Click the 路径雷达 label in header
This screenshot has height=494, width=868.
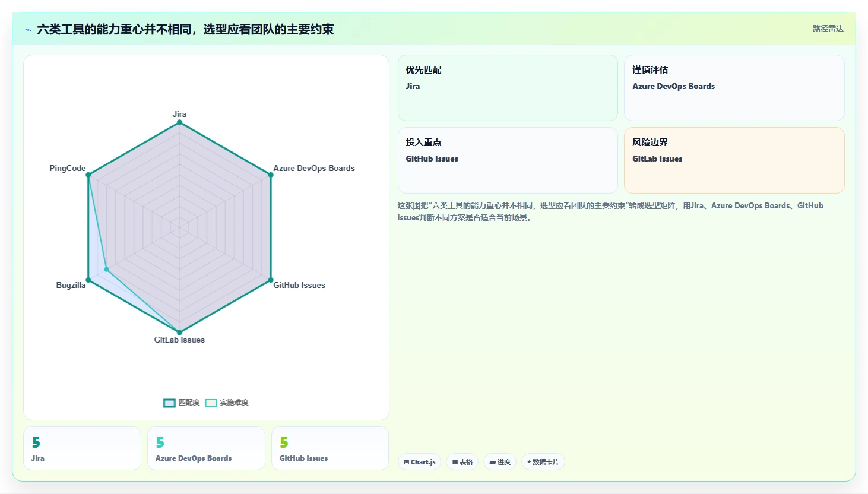tap(828, 28)
